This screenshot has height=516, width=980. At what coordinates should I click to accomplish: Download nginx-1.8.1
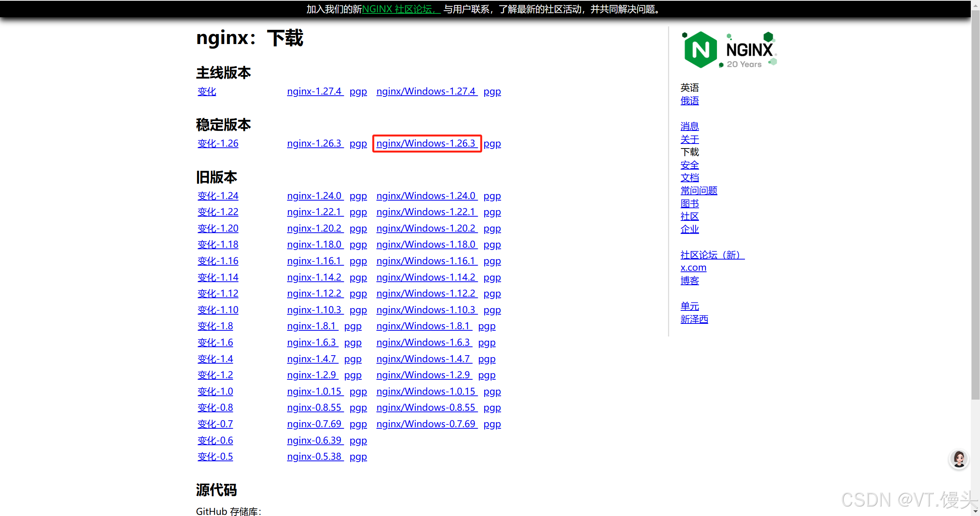pyautogui.click(x=312, y=326)
